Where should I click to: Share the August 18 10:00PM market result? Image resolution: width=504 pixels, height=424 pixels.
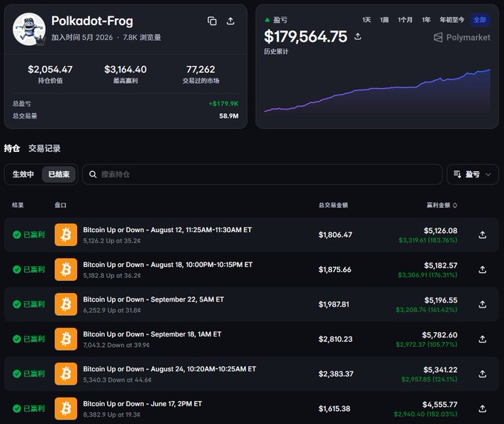click(483, 269)
